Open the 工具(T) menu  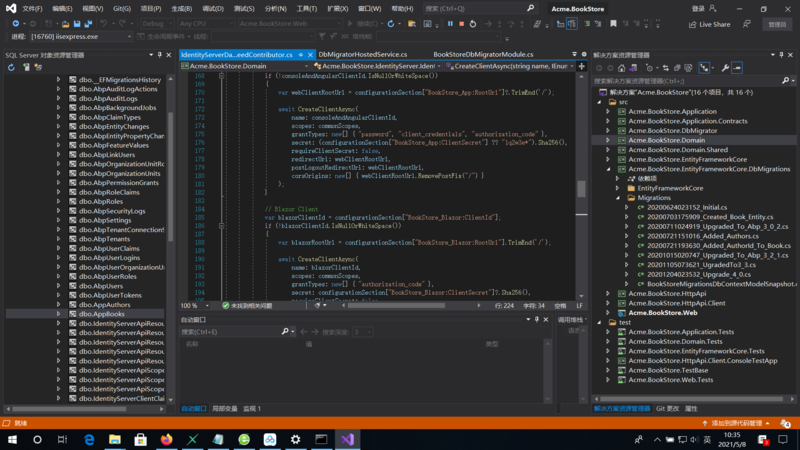pyautogui.click(x=307, y=9)
